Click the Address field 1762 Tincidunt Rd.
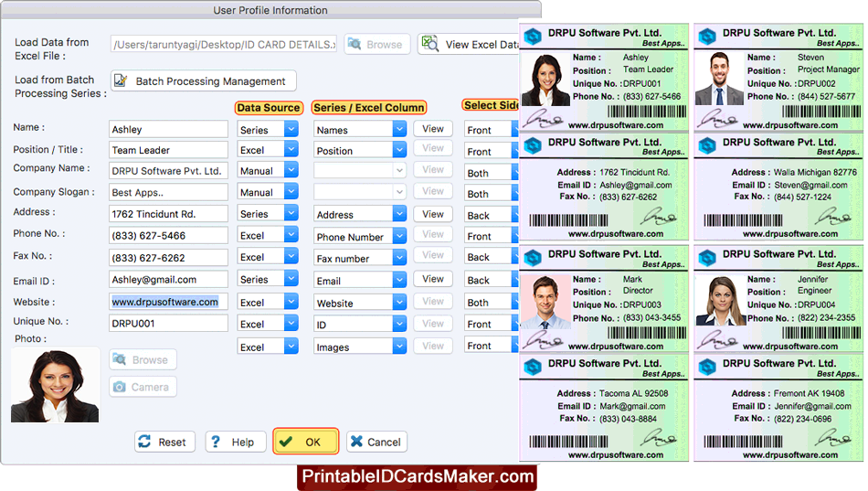Viewport: 868px width, 491px height. [x=168, y=214]
